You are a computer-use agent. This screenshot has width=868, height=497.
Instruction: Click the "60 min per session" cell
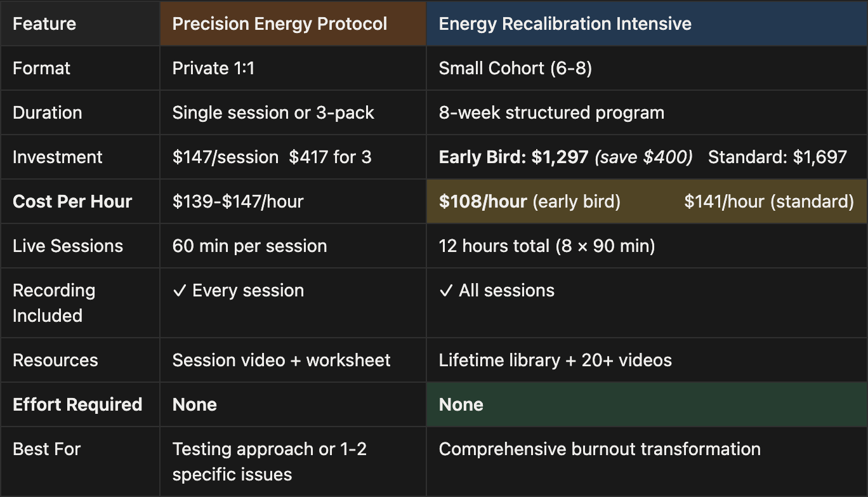[x=249, y=246]
